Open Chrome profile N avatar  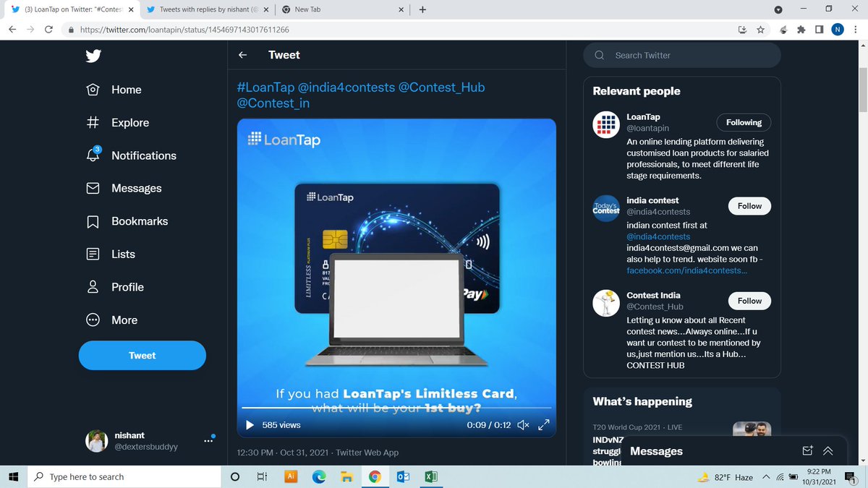tap(838, 30)
